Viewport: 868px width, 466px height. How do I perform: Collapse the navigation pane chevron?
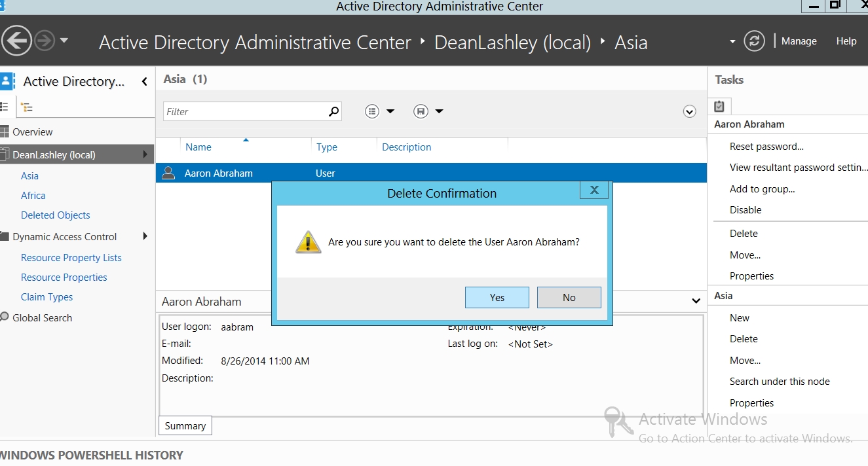click(x=144, y=82)
